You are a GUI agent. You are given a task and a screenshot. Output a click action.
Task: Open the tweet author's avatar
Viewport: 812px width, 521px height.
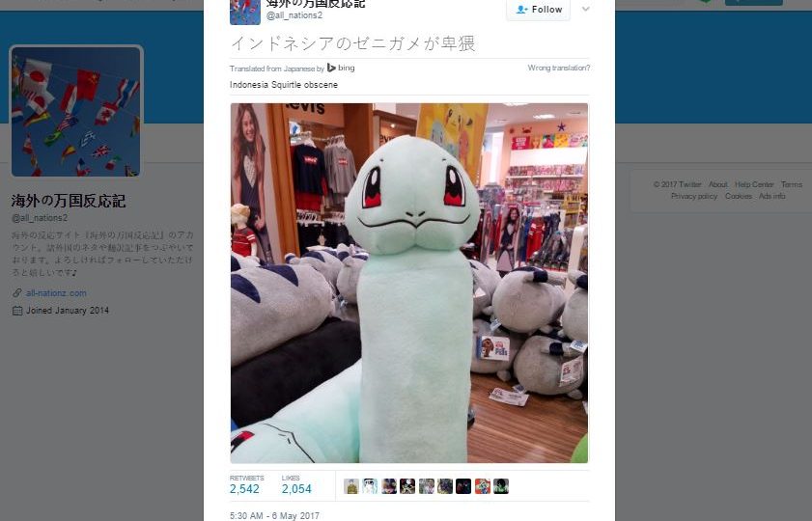[x=245, y=12]
